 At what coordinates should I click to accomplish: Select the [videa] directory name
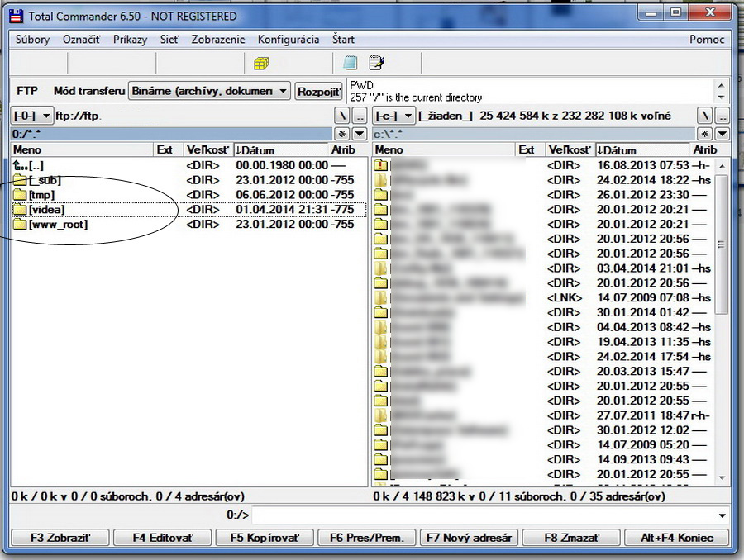coord(46,210)
